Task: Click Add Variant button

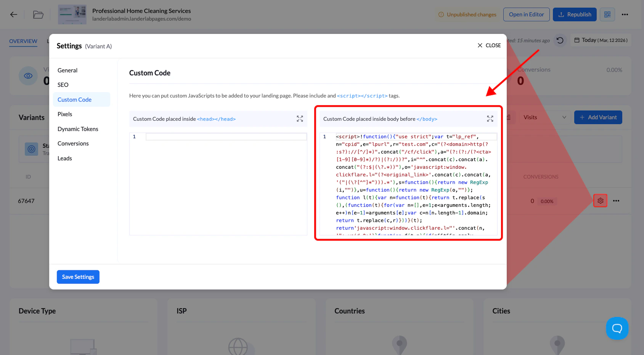Action: pyautogui.click(x=598, y=117)
